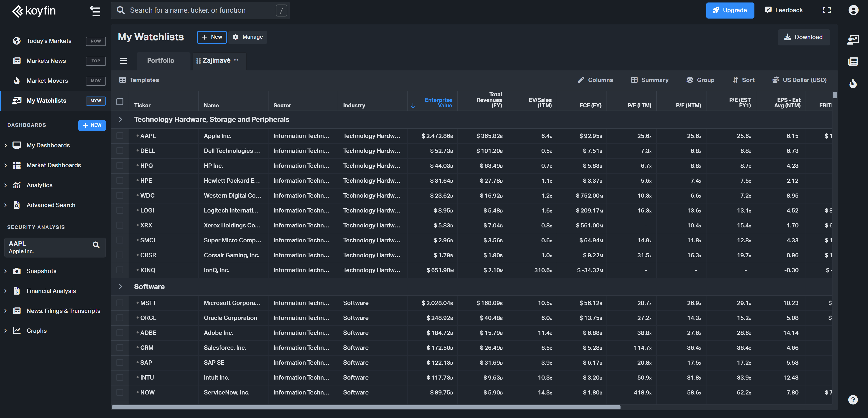Click My Dashboards monitor icon
This screenshot has height=418, width=868.
pos(17,145)
